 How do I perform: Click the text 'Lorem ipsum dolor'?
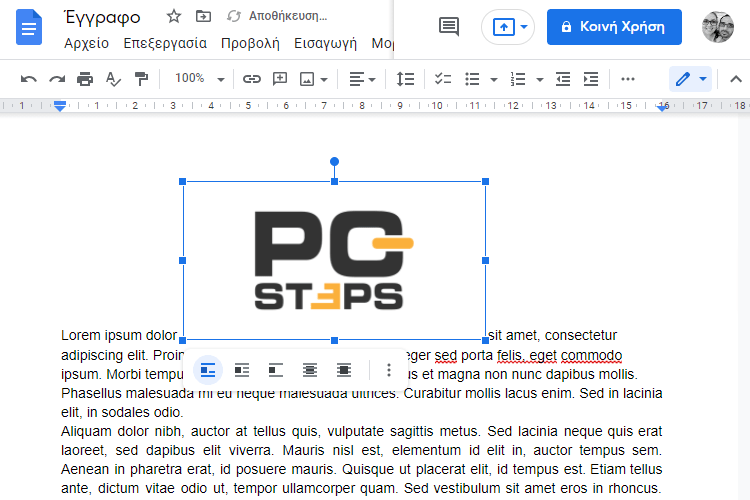pyautogui.click(x=119, y=335)
